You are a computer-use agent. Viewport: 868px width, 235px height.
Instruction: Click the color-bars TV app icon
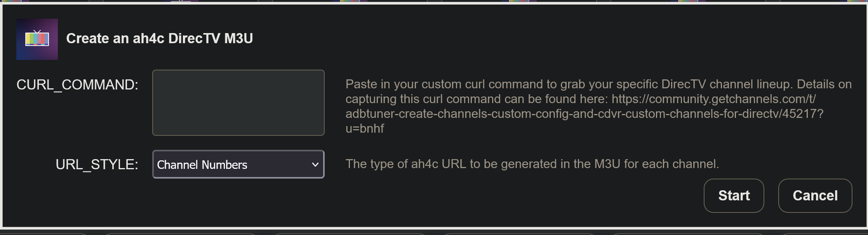coord(37,39)
